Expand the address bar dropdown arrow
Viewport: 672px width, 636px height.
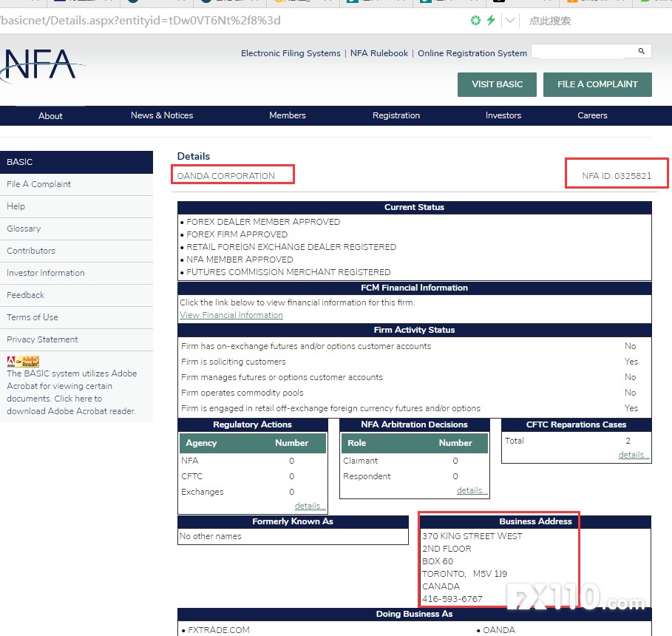point(509,21)
